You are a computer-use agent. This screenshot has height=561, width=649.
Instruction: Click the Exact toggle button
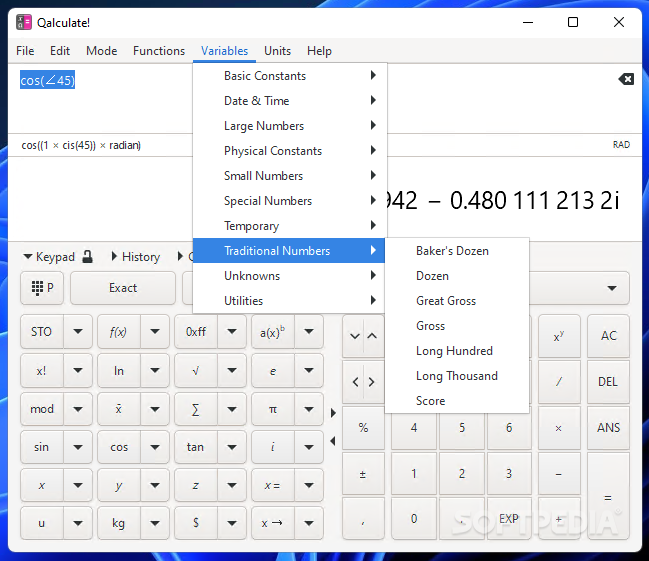[123, 288]
